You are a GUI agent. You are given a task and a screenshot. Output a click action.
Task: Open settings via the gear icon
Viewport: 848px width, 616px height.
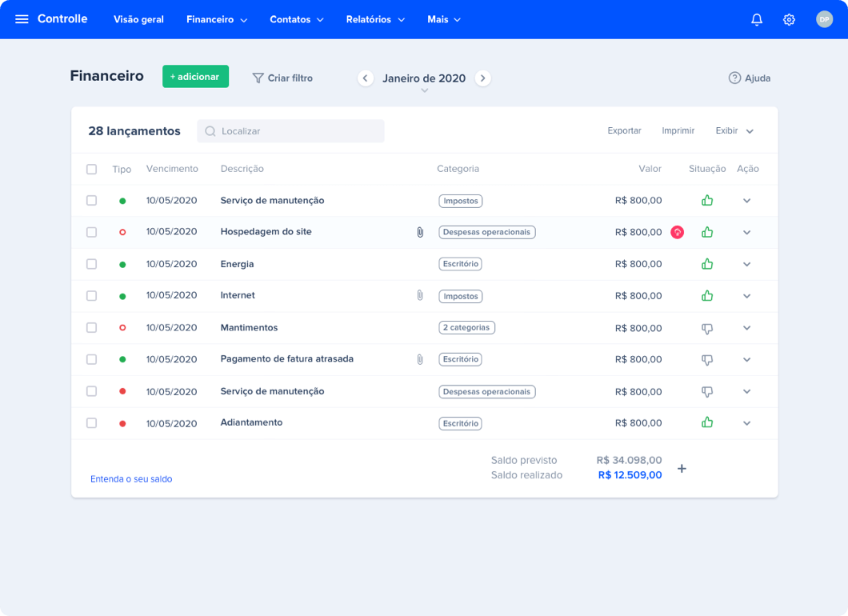[789, 18]
